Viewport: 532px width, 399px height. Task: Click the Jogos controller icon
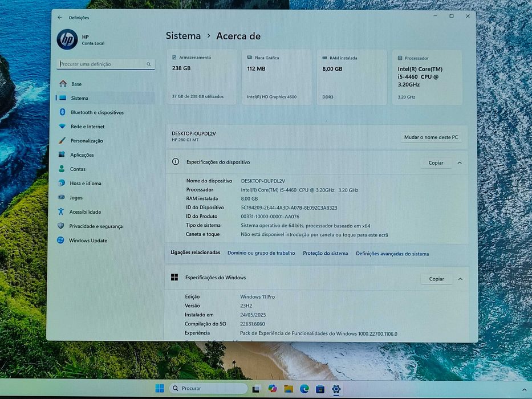pos(61,197)
